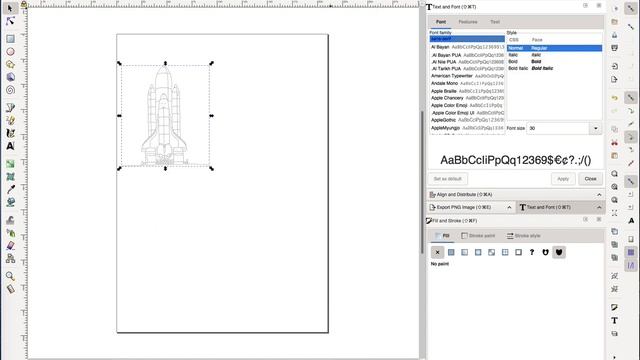The width and height of the screenshot is (640, 360).
Task: Select the AppleGothic font
Action: (x=467, y=120)
